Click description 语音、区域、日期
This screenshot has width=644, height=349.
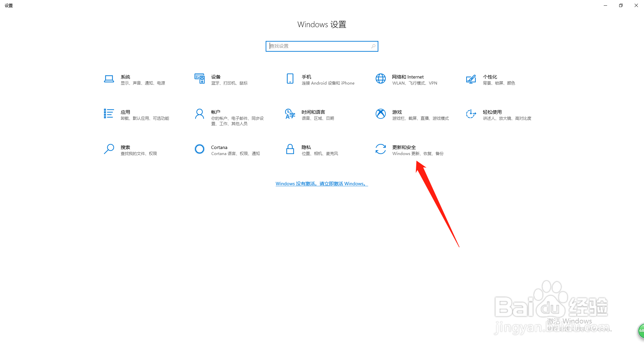click(x=318, y=118)
